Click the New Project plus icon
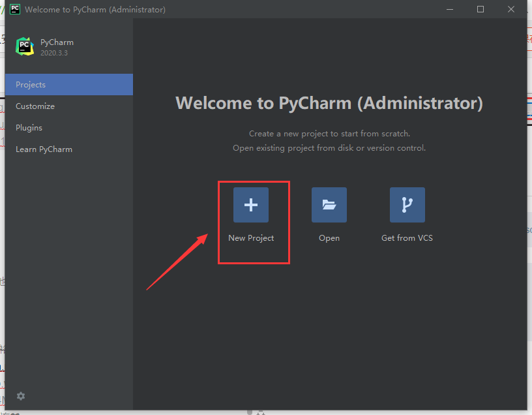This screenshot has width=532, height=415. 251,205
